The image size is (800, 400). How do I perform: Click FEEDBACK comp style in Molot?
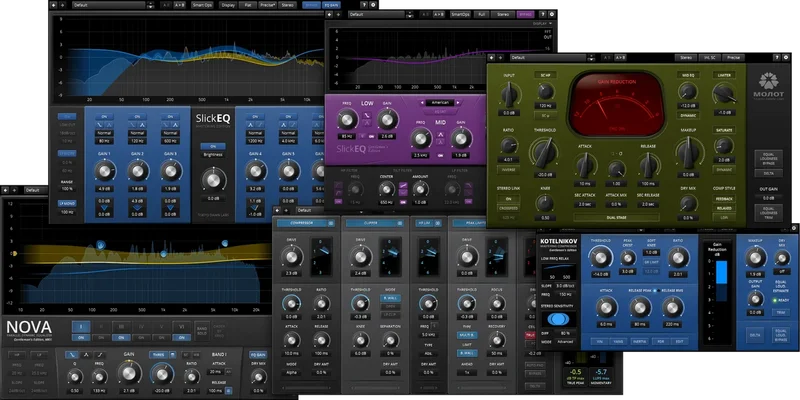tap(723, 198)
